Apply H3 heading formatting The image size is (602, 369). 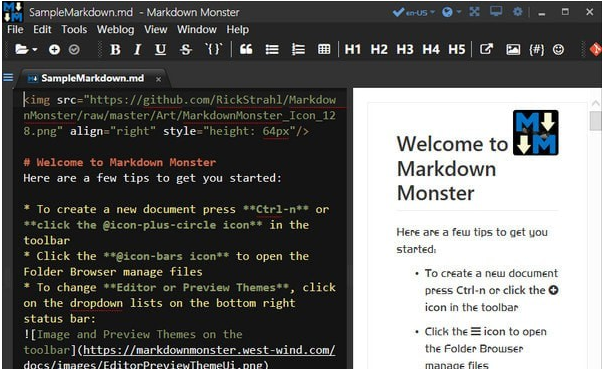[x=405, y=50]
